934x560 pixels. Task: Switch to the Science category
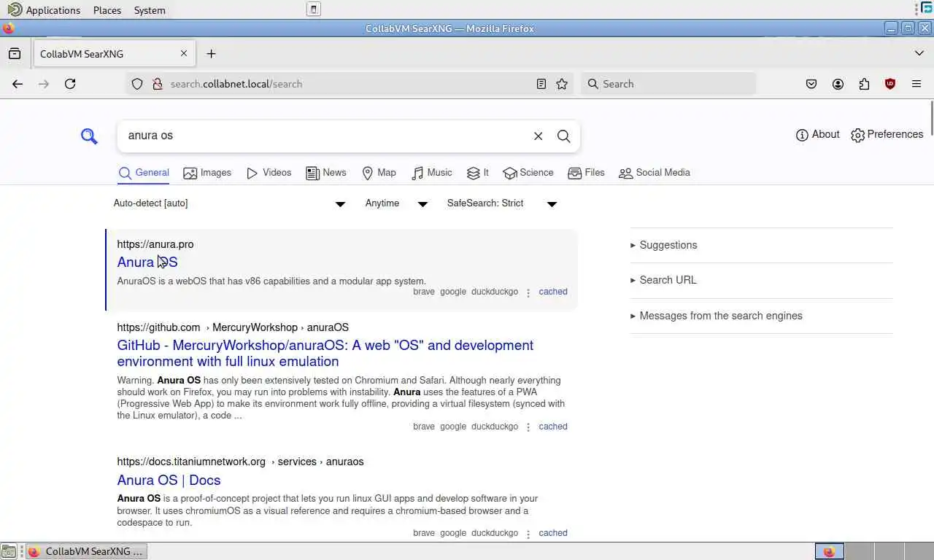pyautogui.click(x=528, y=173)
